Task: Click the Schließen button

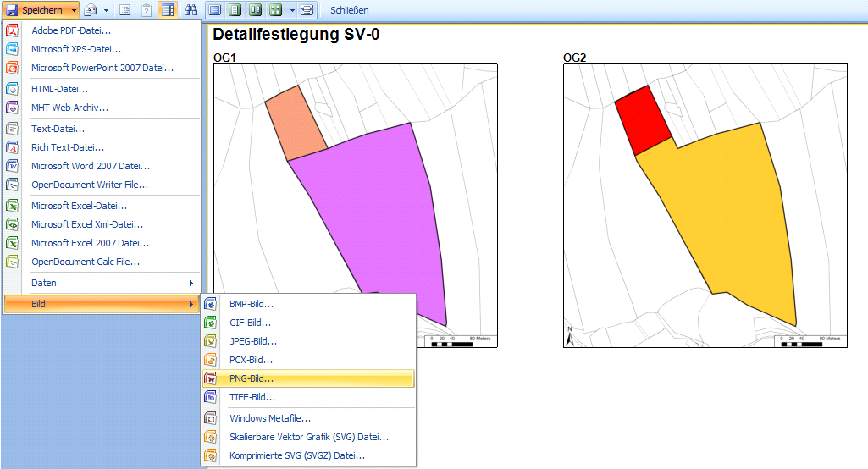Action: [x=349, y=10]
